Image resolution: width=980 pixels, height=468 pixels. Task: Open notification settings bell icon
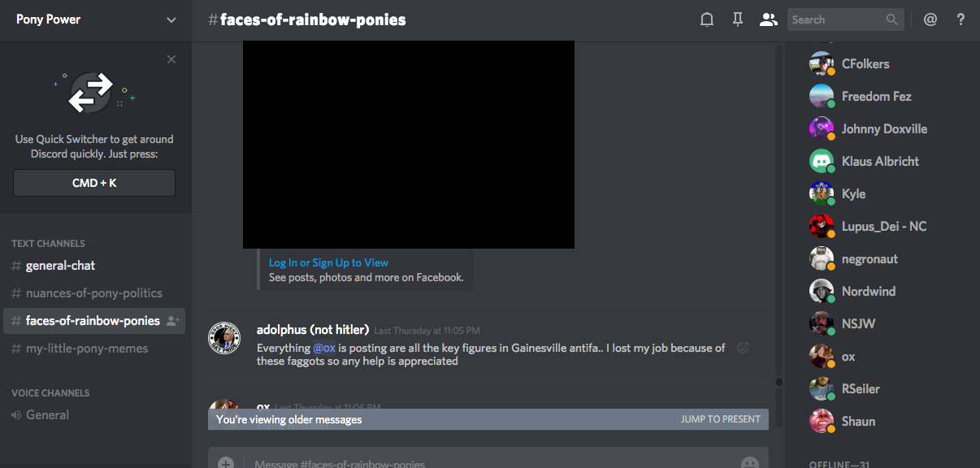(x=707, y=19)
